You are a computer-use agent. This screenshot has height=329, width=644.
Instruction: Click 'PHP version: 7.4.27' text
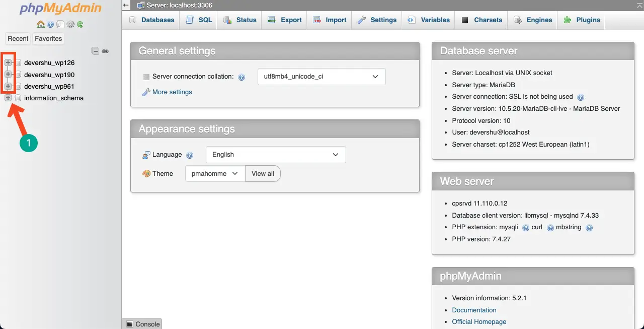(481, 239)
